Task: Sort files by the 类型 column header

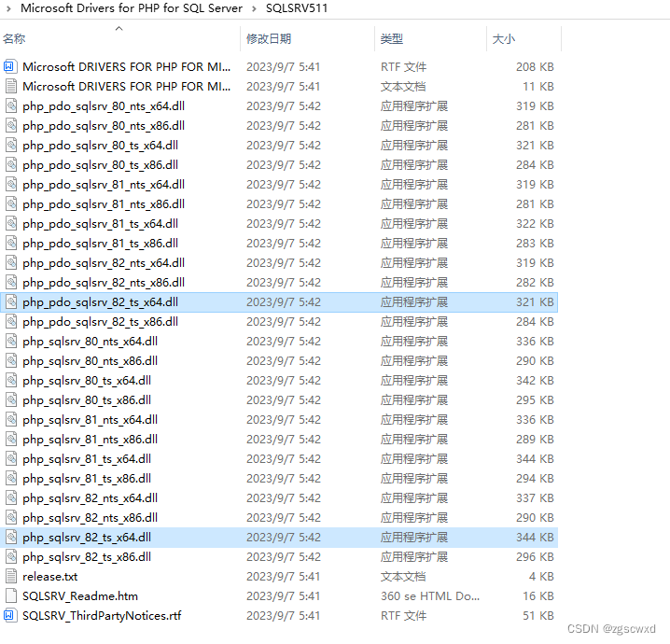Action: 392,39
